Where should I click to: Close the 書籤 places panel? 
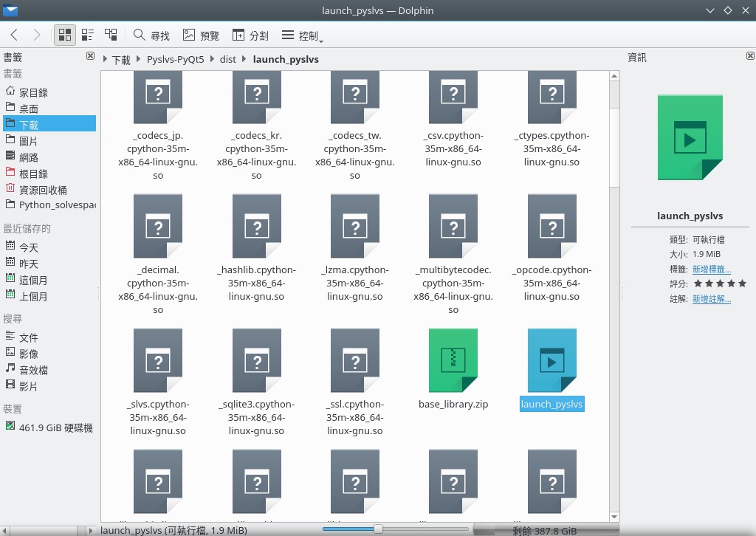tap(90, 56)
